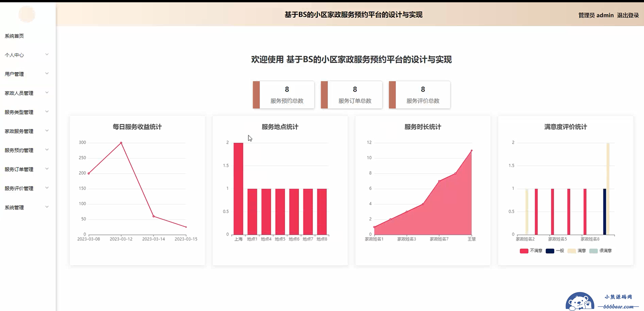Click the 家政姓名7 point in duration chart
This screenshot has width=644, height=311.
pos(439,181)
